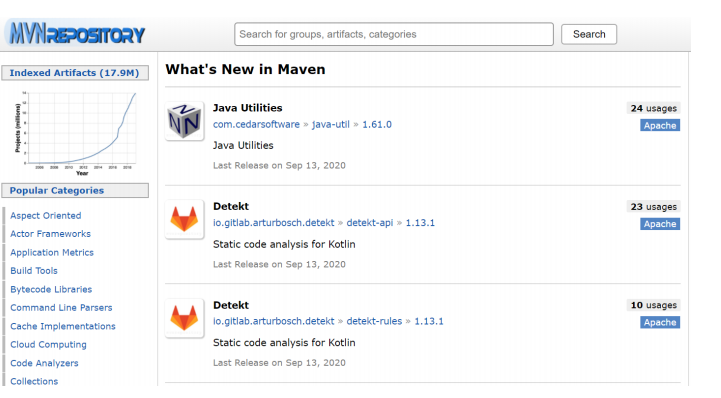721x398 pixels.
Task: Open version 1.13.1 of detekt-api
Action: pos(420,222)
